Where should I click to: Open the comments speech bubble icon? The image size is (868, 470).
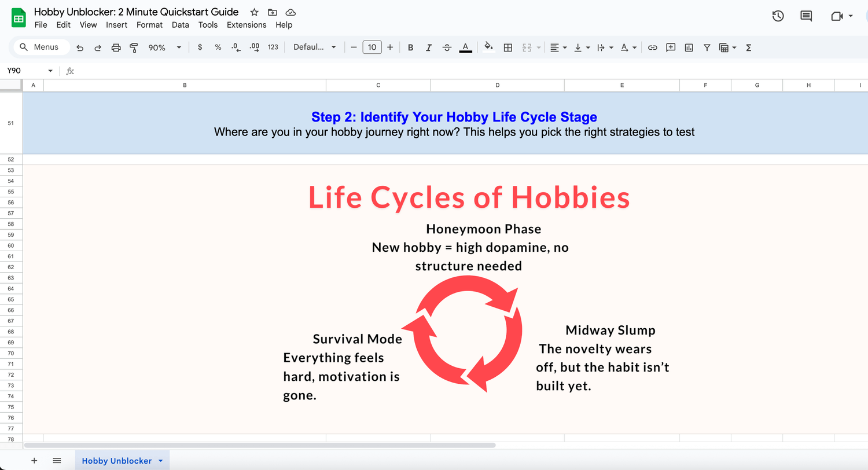[806, 16]
